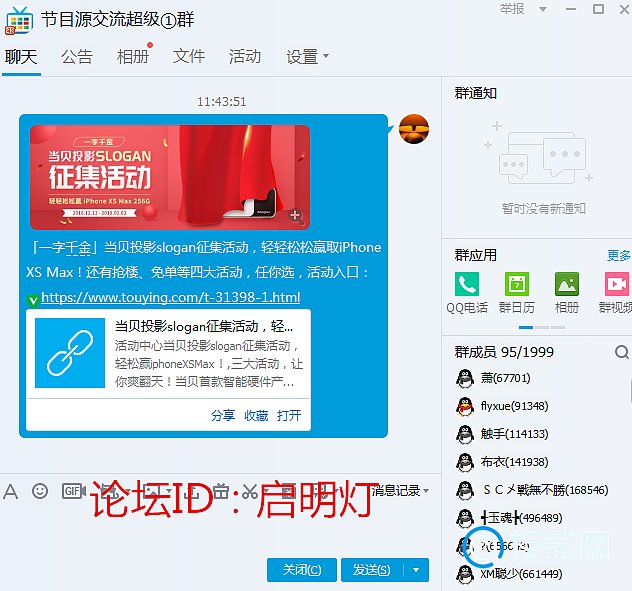The width and height of the screenshot is (632, 591).
Task: Open the 群日历 calendar icon
Action: [517, 284]
